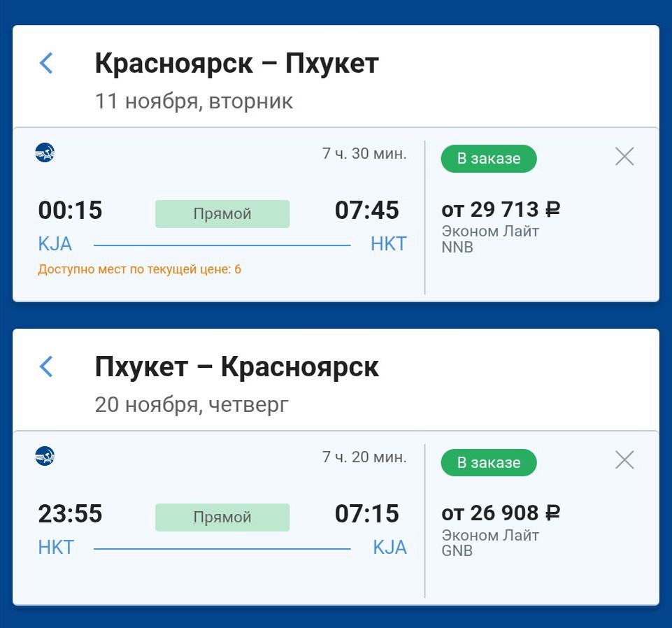Screen dimensions: 672x628
Task: Click KJA departure airport code link
Action: (55, 244)
